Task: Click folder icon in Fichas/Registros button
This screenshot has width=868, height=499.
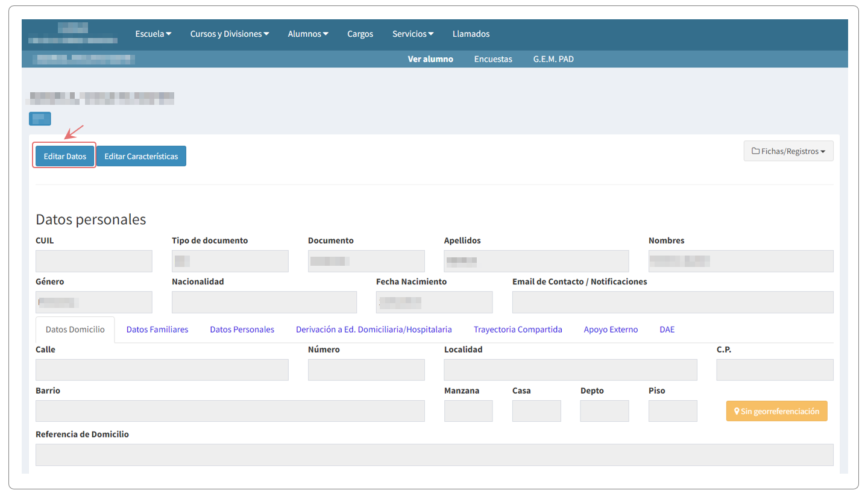Action: pyautogui.click(x=755, y=151)
